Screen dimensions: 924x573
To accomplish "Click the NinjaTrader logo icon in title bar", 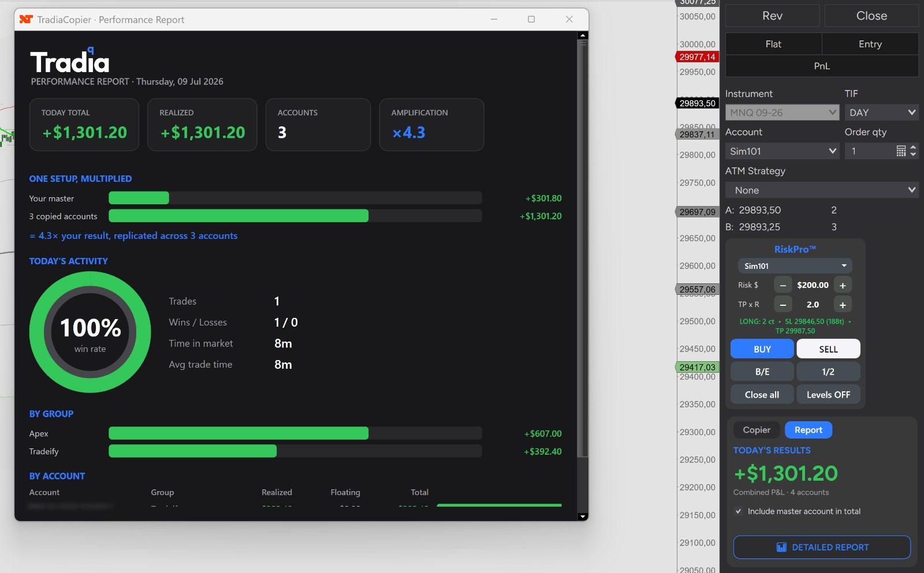I will click(x=26, y=19).
